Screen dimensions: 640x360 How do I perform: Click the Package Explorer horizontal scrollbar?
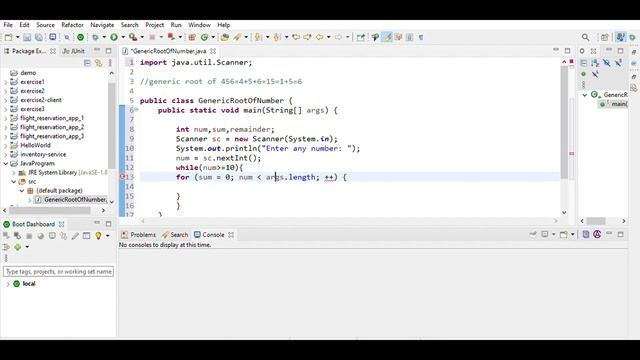pyautogui.click(x=50, y=210)
